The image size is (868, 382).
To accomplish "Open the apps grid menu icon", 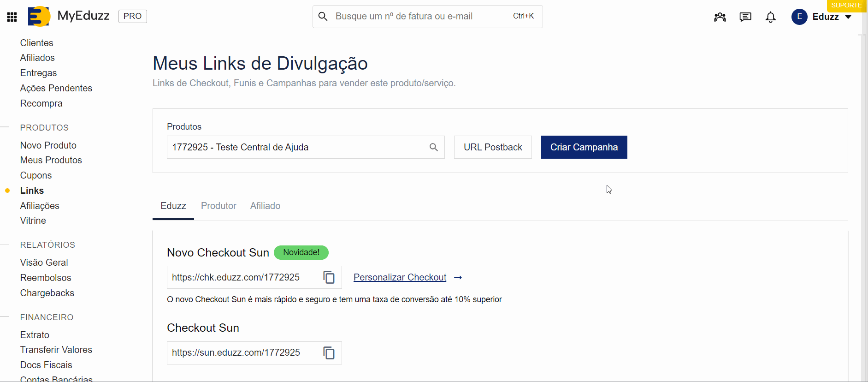I will tap(12, 17).
